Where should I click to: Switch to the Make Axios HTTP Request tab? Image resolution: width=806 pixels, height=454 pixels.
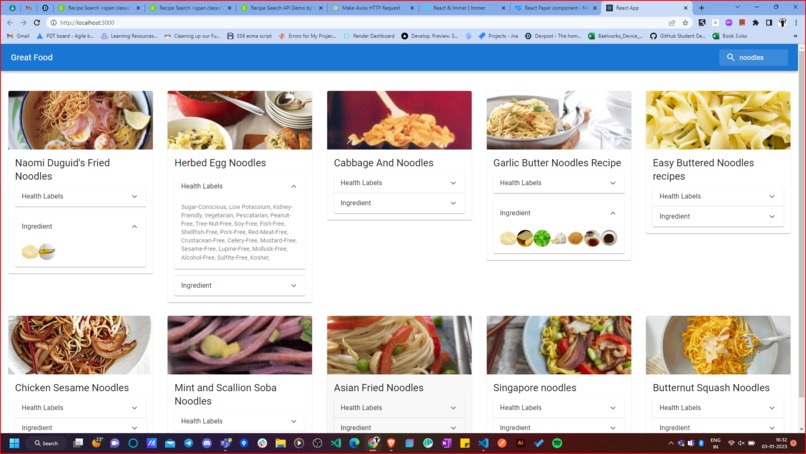pyautogui.click(x=373, y=8)
